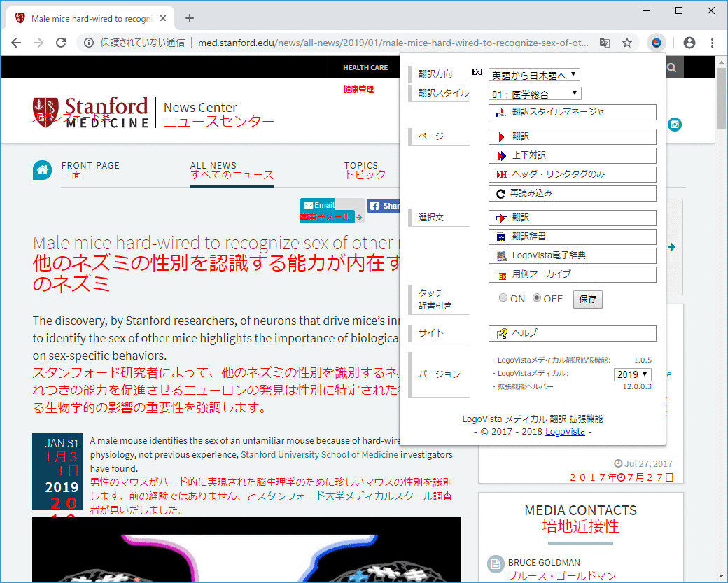Click the page vertical scrollbar thumb
The height and width of the screenshot is (583, 728).
721,97
